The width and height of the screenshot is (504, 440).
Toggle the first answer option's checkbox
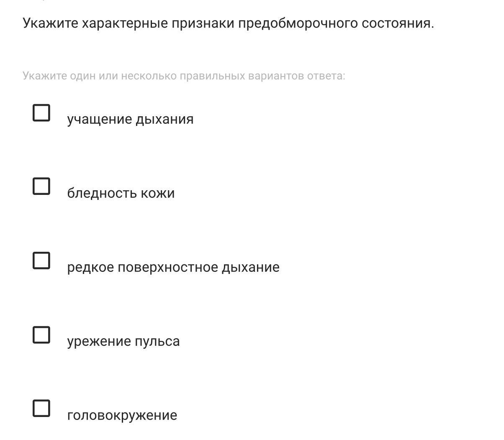[x=41, y=113]
